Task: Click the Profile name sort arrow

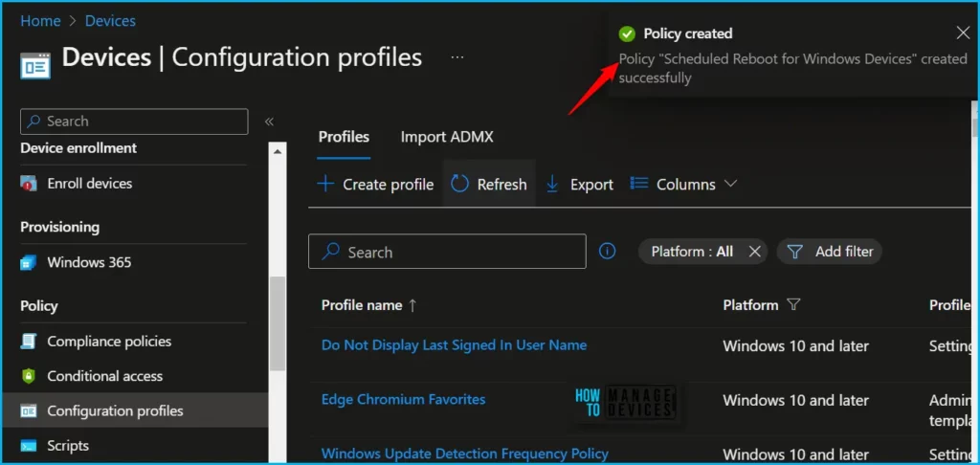Action: 412,305
